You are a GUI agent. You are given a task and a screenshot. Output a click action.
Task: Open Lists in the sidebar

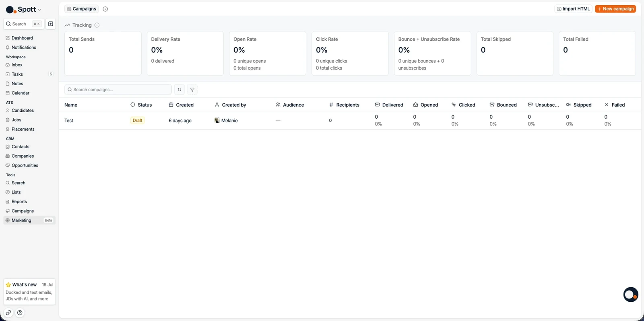coord(29,192)
